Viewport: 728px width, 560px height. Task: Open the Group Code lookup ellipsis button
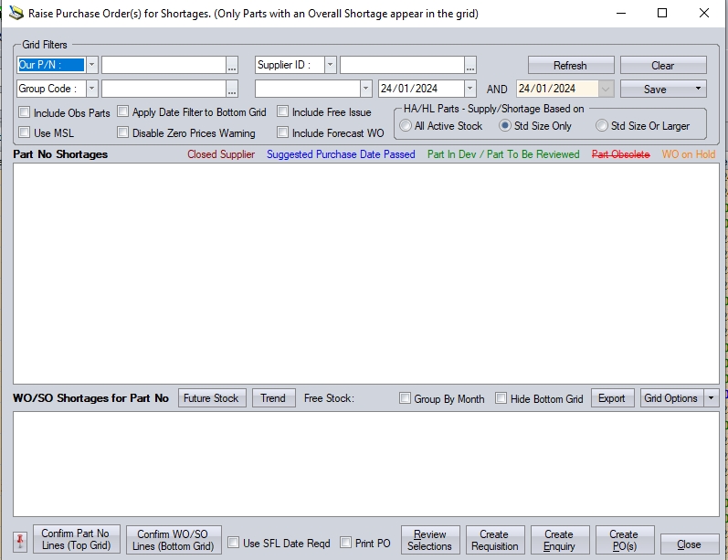232,90
